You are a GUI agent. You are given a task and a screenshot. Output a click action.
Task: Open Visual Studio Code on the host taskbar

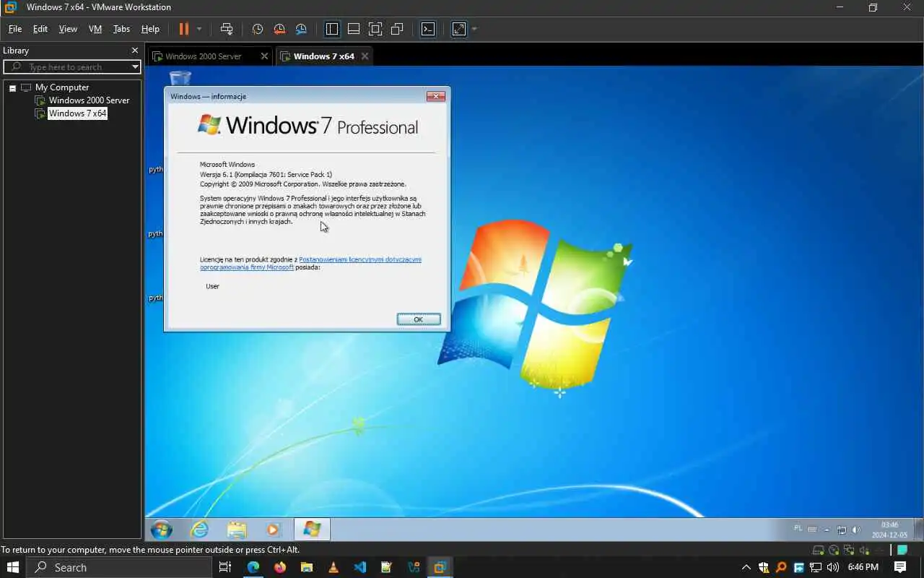pos(359,567)
